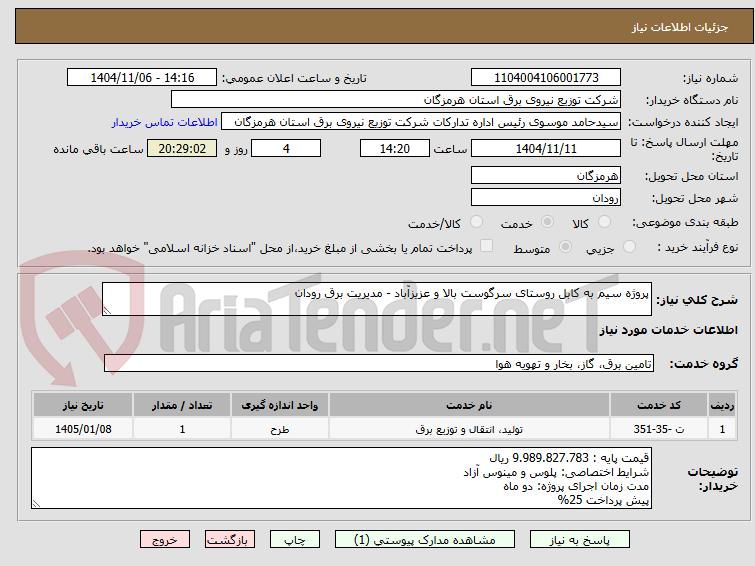Select the خدمت radio button
Viewport: 755px width, 566px height.
pos(547,222)
